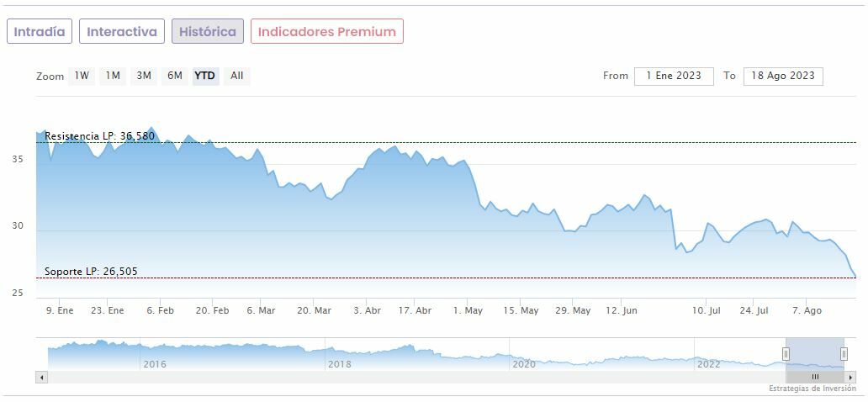Click 2018 on the navigator timeline
Viewport: 868px width, 402px height.
339,364
